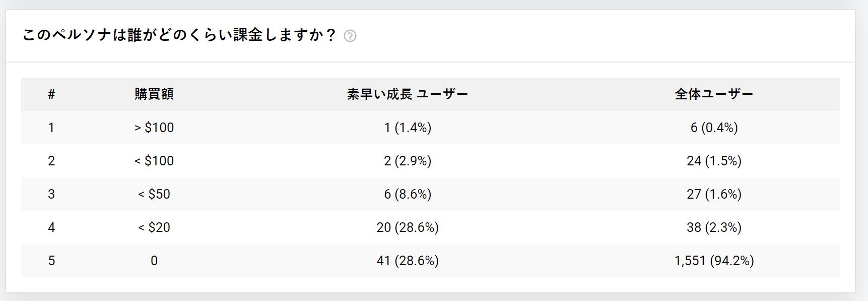This screenshot has width=868, height=301.
Task: Click the 6 (8.6%) cell
Action: 408,194
